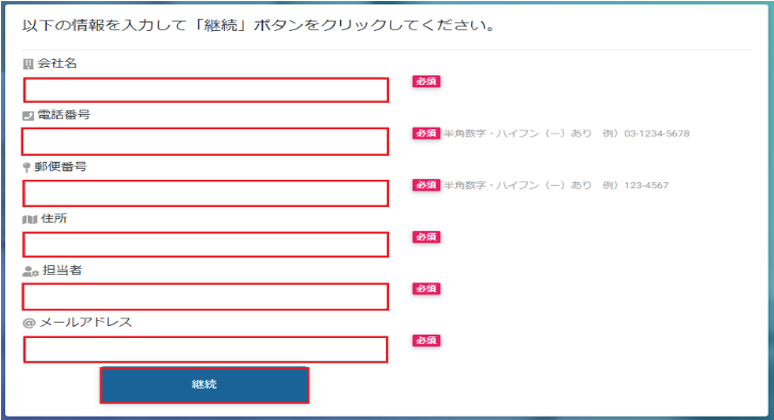Click the 必須 badge next to 担当者 field
The height and width of the screenshot is (420, 774).
coord(426,289)
